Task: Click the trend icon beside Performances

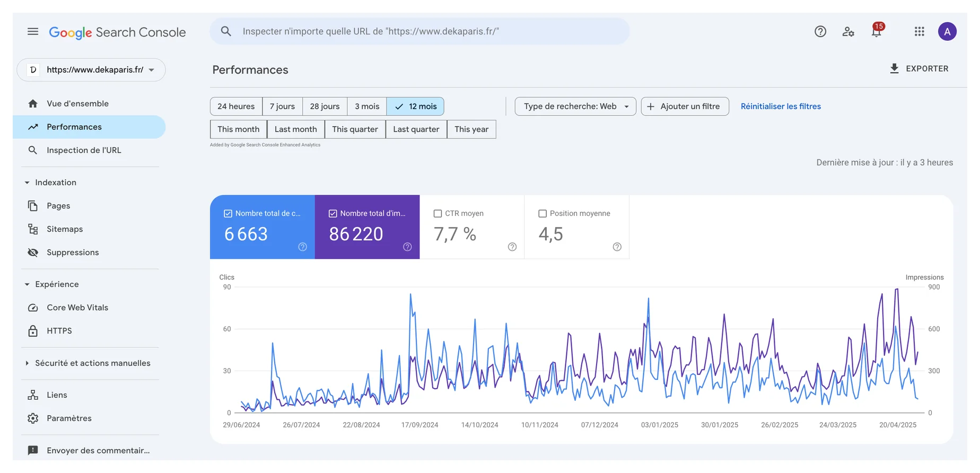Action: tap(33, 127)
